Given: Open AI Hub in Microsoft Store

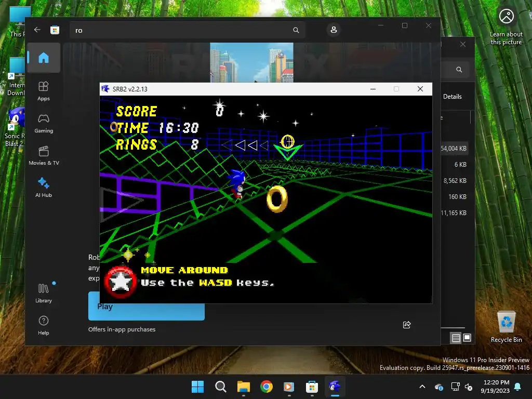Looking at the screenshot, I should [44, 188].
